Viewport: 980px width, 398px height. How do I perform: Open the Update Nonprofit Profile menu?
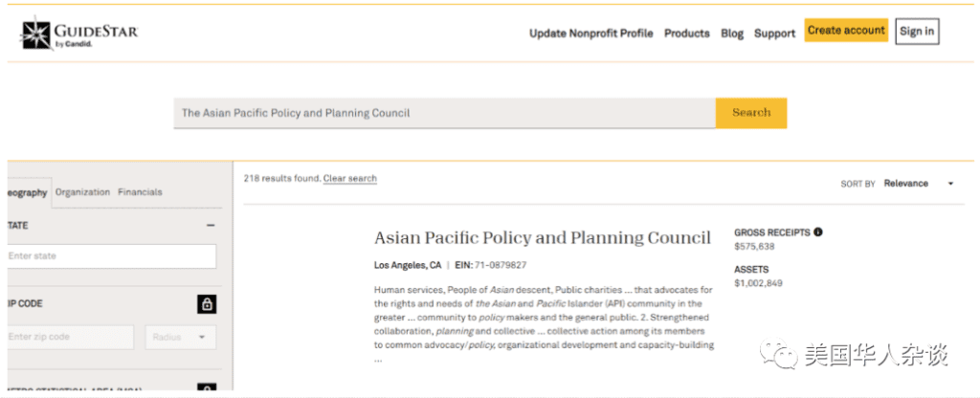591,33
